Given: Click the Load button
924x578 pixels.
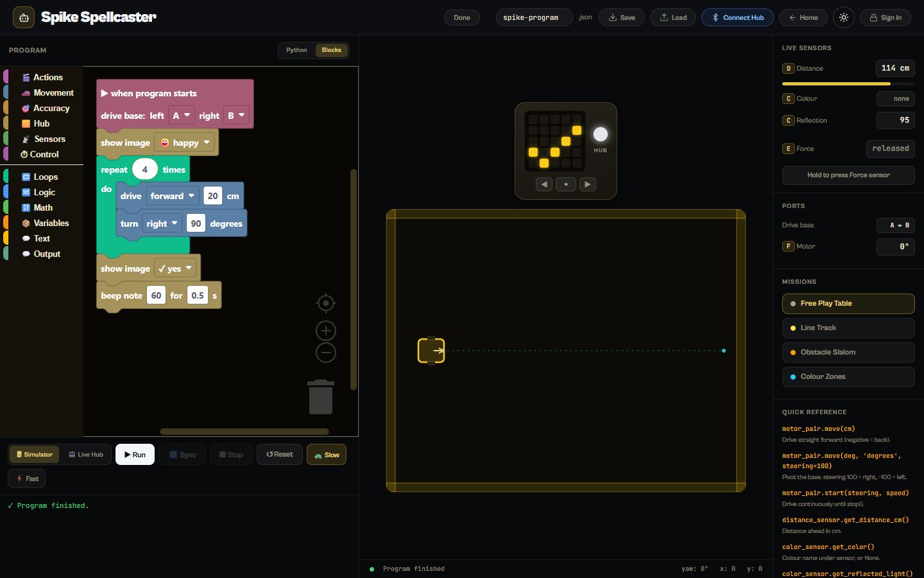Looking at the screenshot, I should (x=673, y=17).
